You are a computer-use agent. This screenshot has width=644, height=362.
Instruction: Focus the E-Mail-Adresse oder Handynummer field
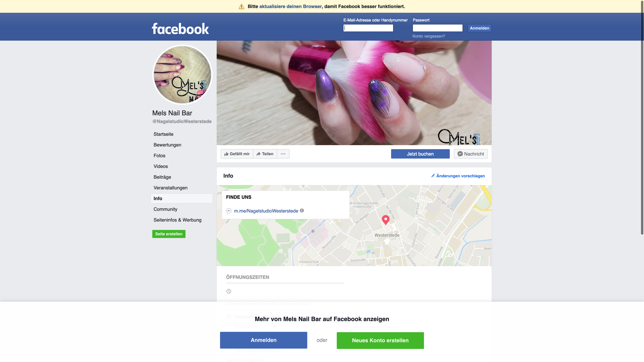tap(368, 28)
